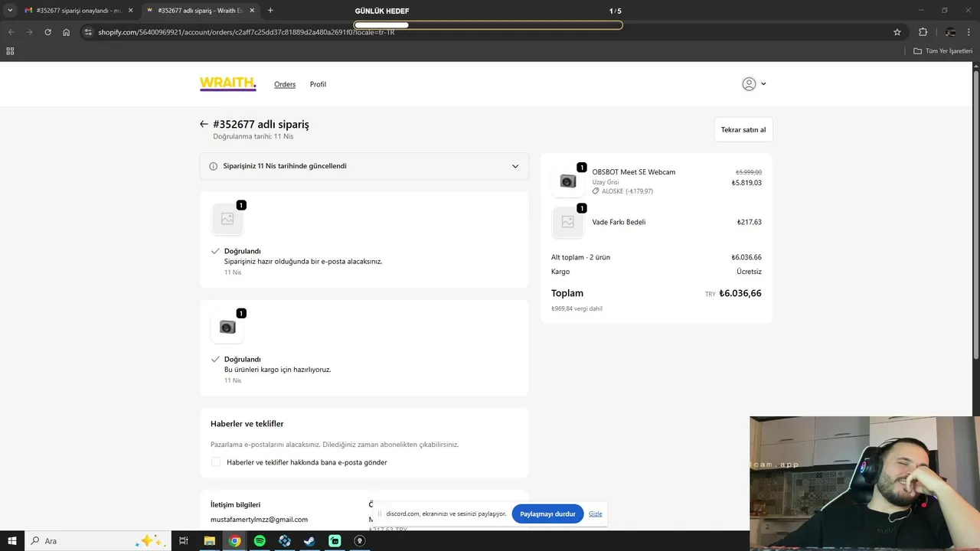The height and width of the screenshot is (551, 980).
Task: Click the Tekrar satın al button
Action: (x=743, y=129)
